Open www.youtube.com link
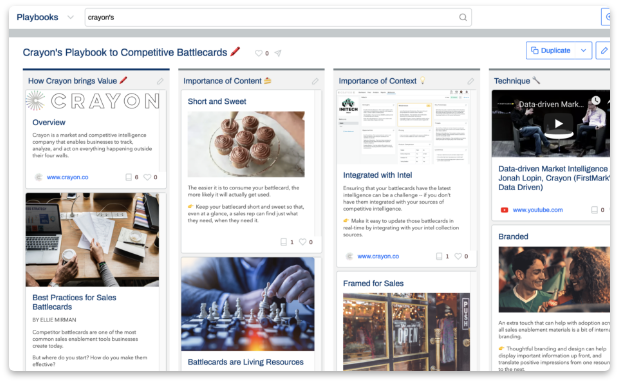This screenshot has height=383, width=619. pyautogui.click(x=538, y=210)
